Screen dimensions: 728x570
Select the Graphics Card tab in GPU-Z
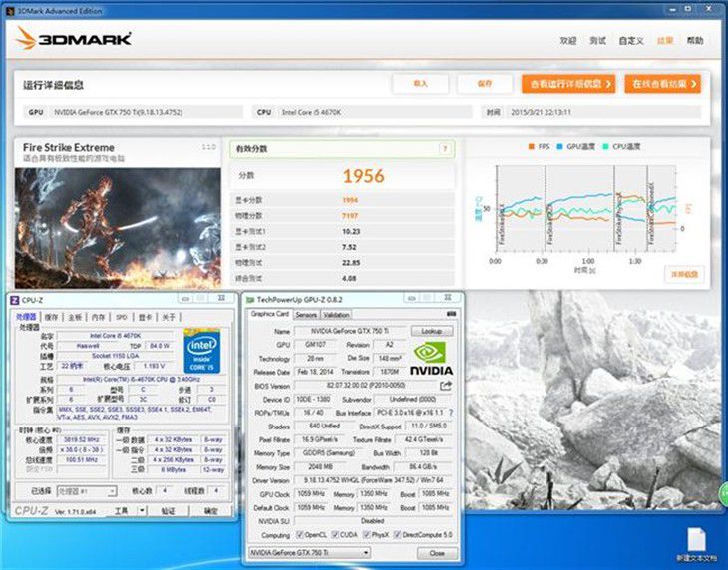pyautogui.click(x=269, y=314)
